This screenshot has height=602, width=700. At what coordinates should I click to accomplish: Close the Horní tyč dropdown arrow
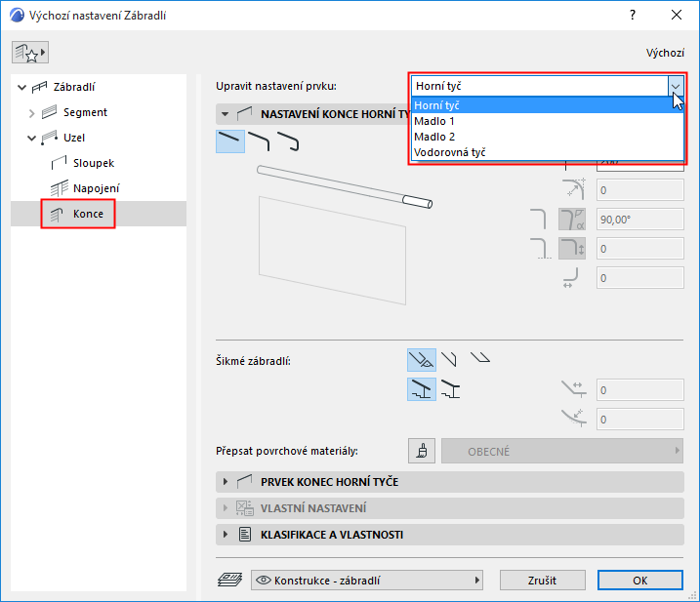pos(676,86)
